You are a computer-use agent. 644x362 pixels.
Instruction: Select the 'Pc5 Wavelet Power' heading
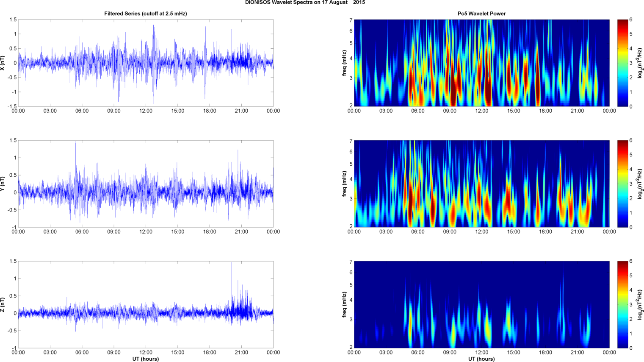(x=481, y=14)
